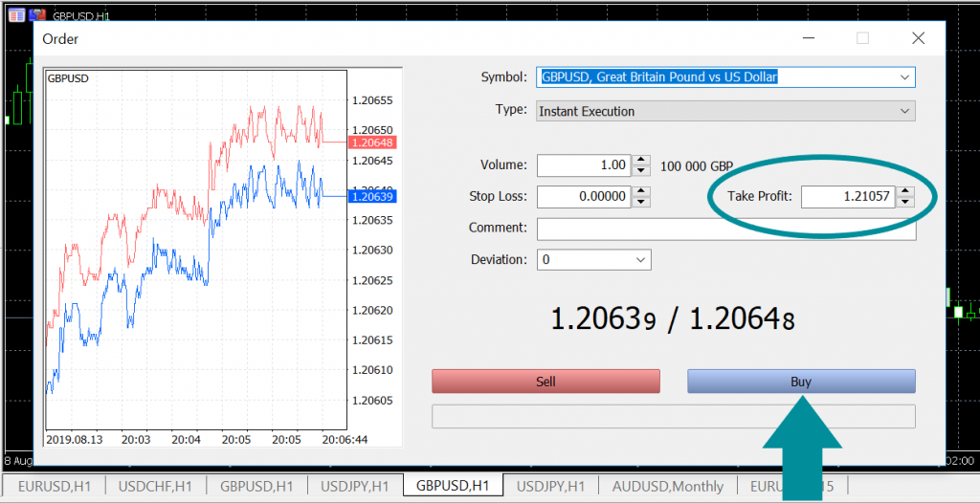
Task: Click the large bid/ask quote 1.20639 / 1.20648
Action: [673, 318]
